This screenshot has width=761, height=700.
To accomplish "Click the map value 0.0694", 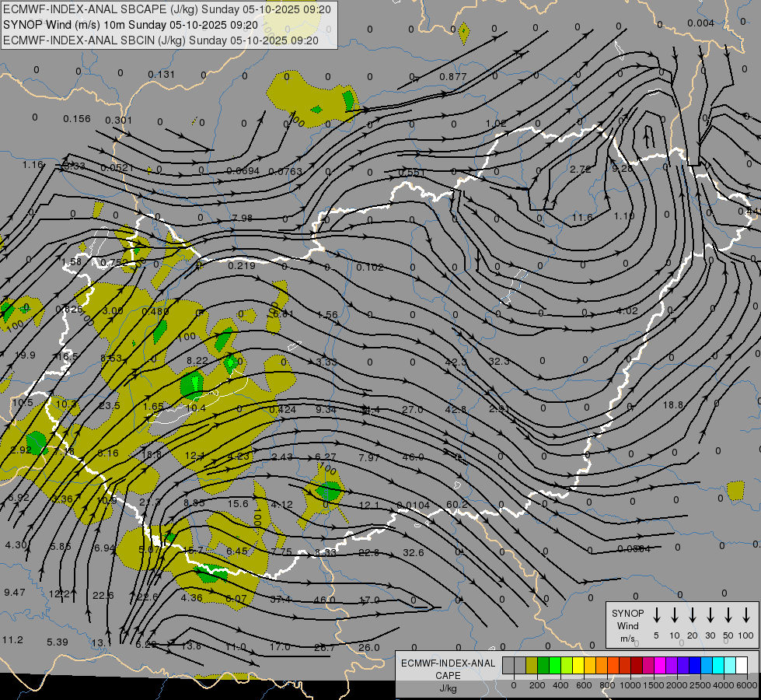I will (243, 171).
